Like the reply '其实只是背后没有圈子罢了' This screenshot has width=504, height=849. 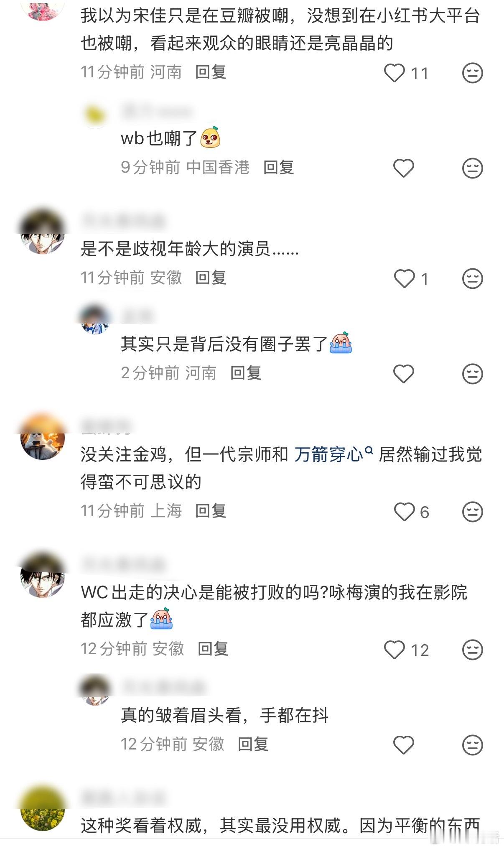[x=403, y=374]
